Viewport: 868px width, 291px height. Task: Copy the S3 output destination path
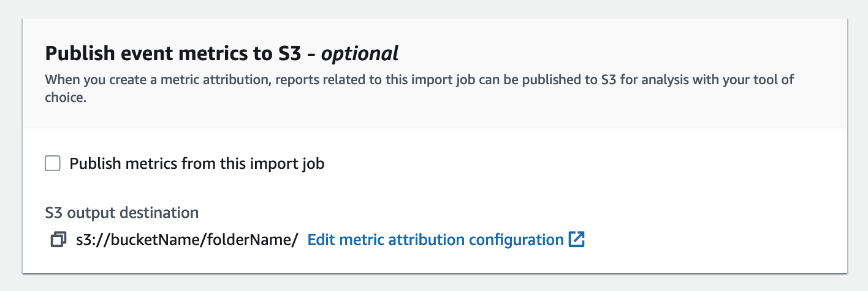click(x=58, y=239)
